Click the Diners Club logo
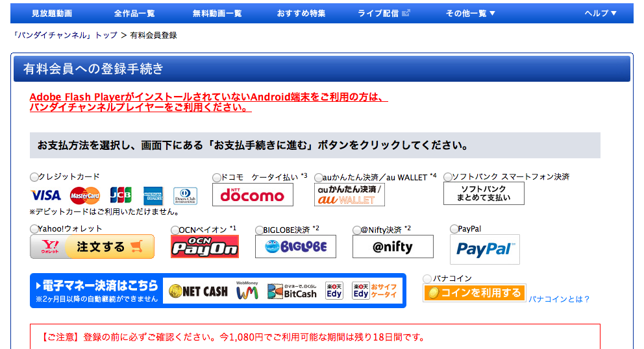644x349 pixels. pyautogui.click(x=185, y=196)
